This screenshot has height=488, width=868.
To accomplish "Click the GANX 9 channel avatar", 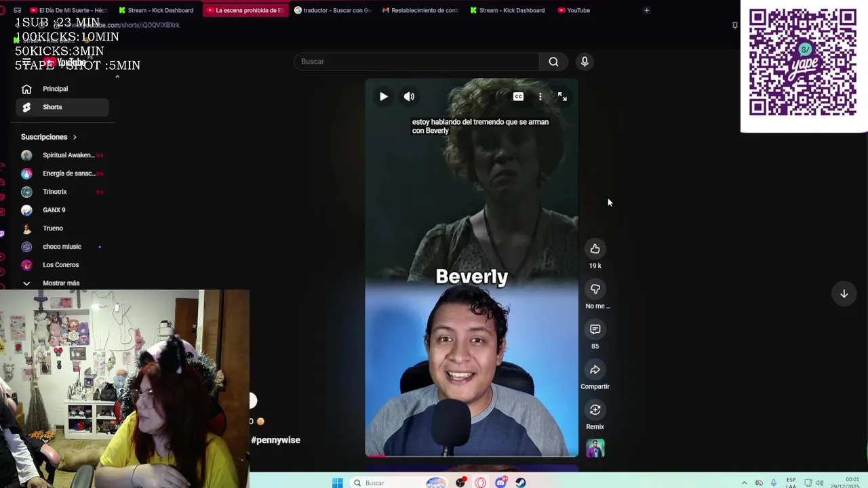I will tap(26, 210).
